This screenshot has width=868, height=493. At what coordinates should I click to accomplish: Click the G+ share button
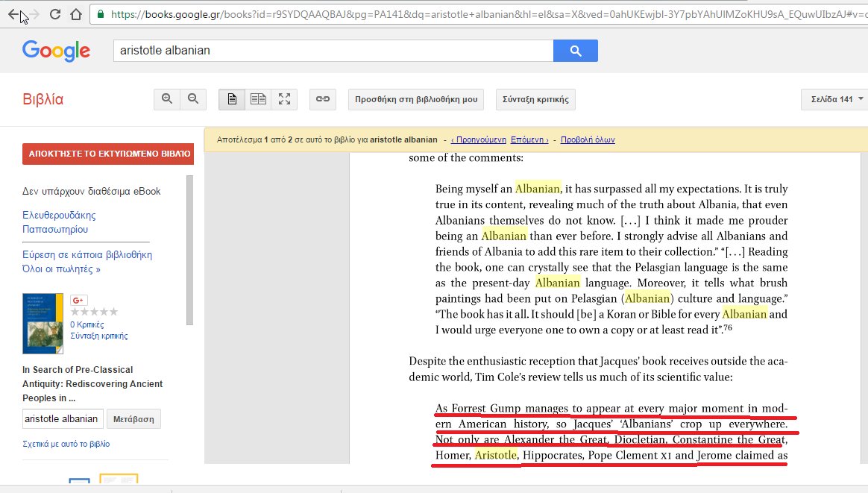[78, 301]
